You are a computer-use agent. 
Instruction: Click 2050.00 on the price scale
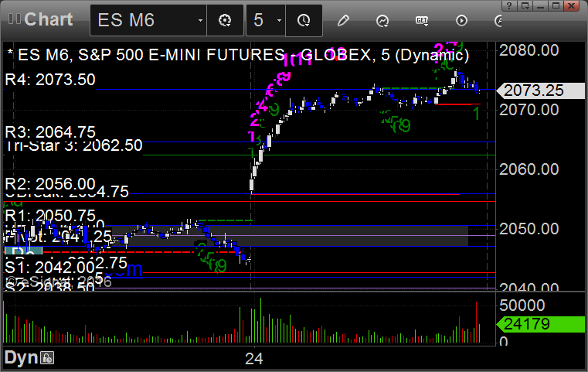click(x=529, y=229)
